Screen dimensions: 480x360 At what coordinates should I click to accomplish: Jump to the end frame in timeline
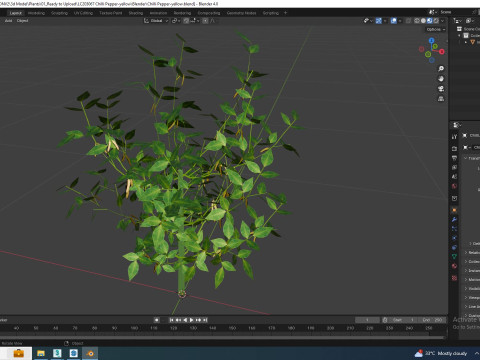coord(205,320)
